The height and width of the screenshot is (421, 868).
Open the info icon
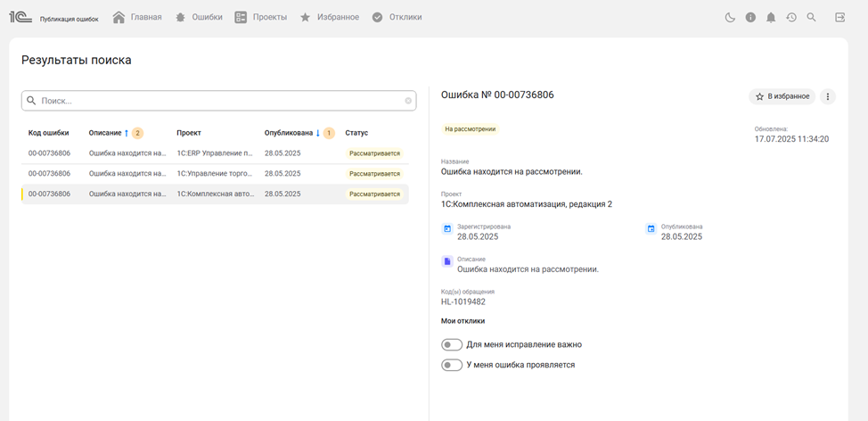pos(750,17)
